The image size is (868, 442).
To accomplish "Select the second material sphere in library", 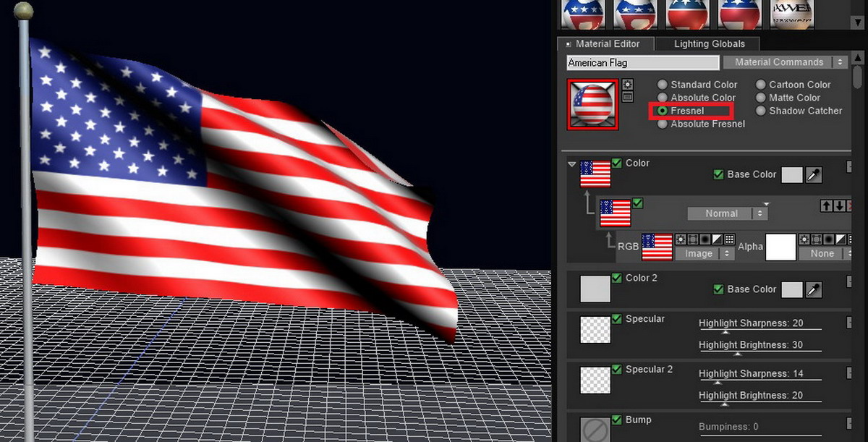I will coord(635,14).
